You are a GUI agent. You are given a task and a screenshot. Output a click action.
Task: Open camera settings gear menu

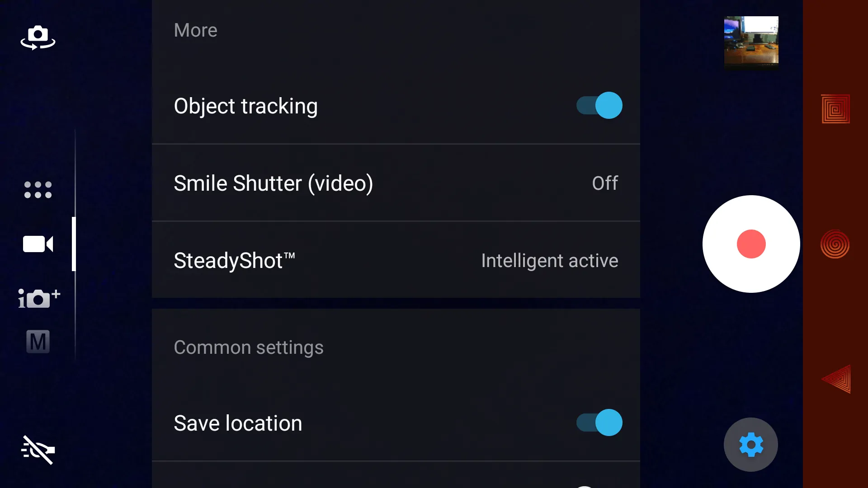coord(751,445)
